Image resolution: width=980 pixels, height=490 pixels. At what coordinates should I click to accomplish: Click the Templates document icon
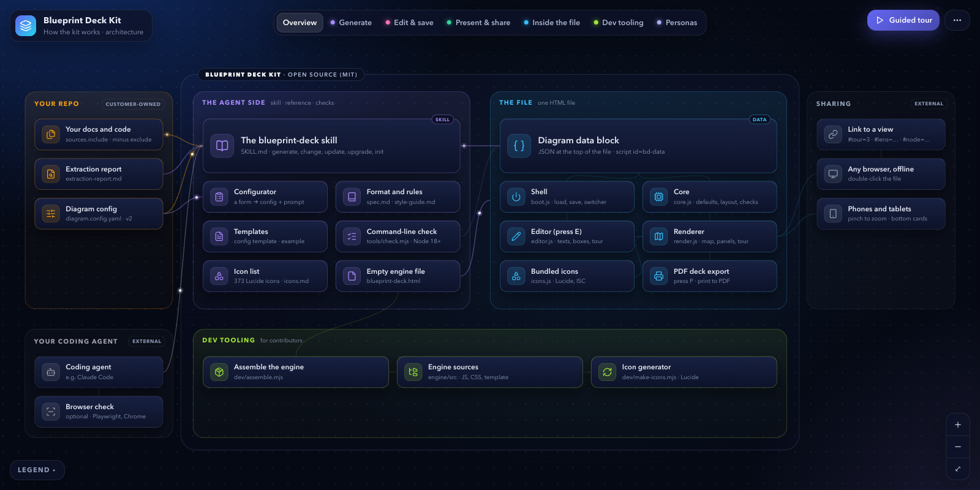click(219, 236)
